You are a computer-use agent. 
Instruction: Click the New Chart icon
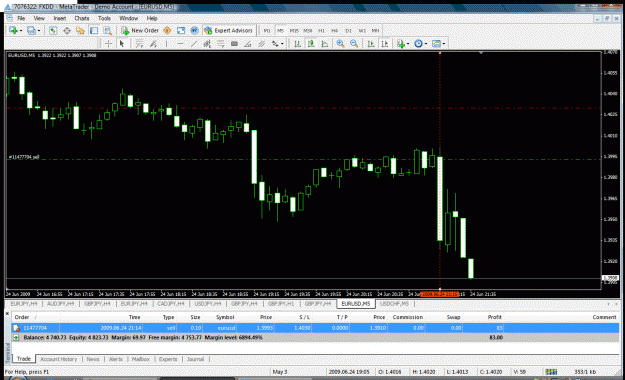13,31
